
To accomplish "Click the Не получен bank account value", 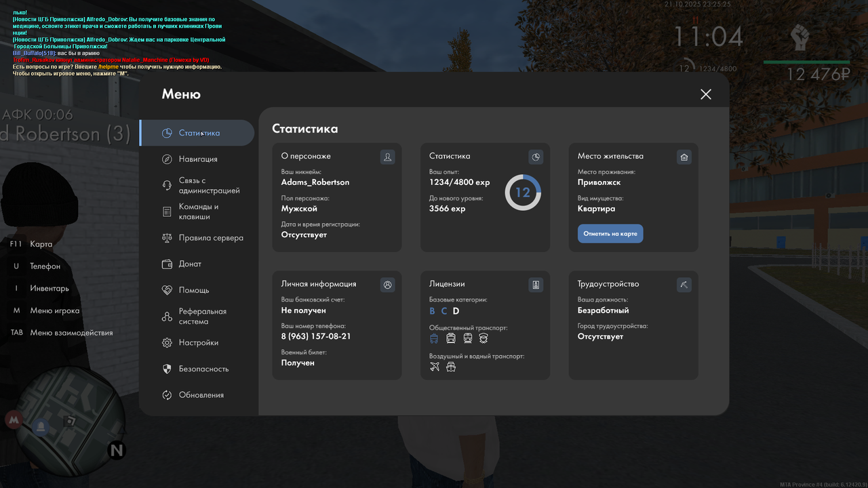I will (x=304, y=310).
